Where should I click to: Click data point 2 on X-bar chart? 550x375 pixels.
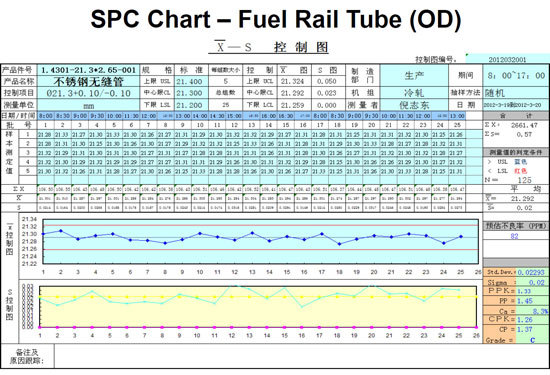[61, 231]
